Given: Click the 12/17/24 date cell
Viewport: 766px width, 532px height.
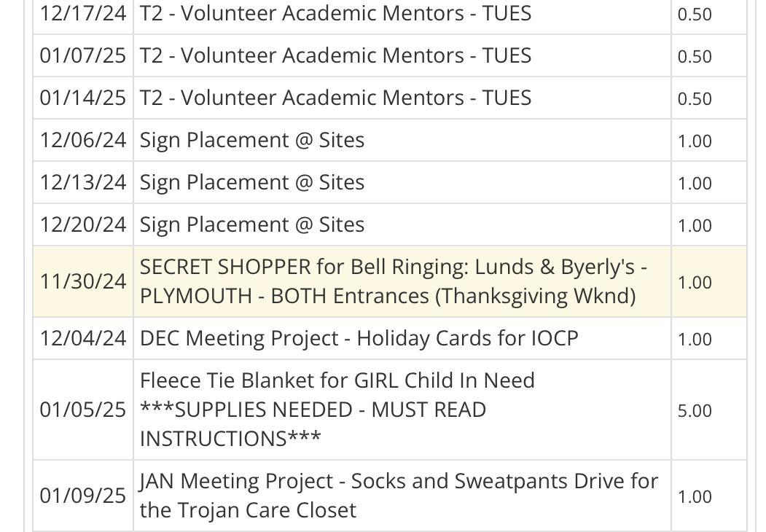Looking at the screenshot, I should coord(82,14).
